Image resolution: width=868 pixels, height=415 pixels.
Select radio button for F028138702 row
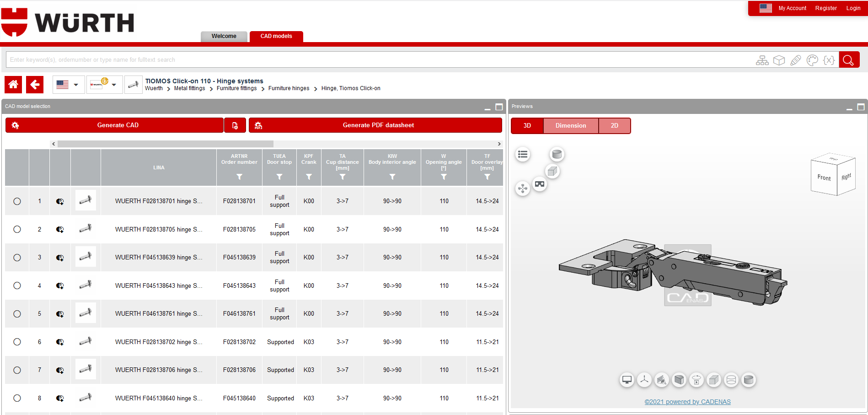coord(17,342)
